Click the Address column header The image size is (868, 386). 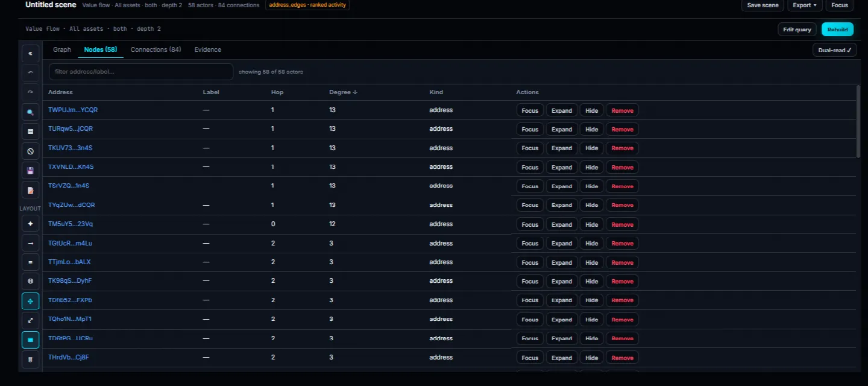click(60, 92)
